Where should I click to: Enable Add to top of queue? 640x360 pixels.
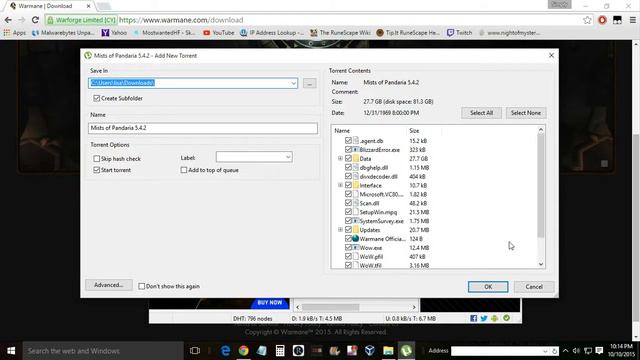click(x=184, y=170)
